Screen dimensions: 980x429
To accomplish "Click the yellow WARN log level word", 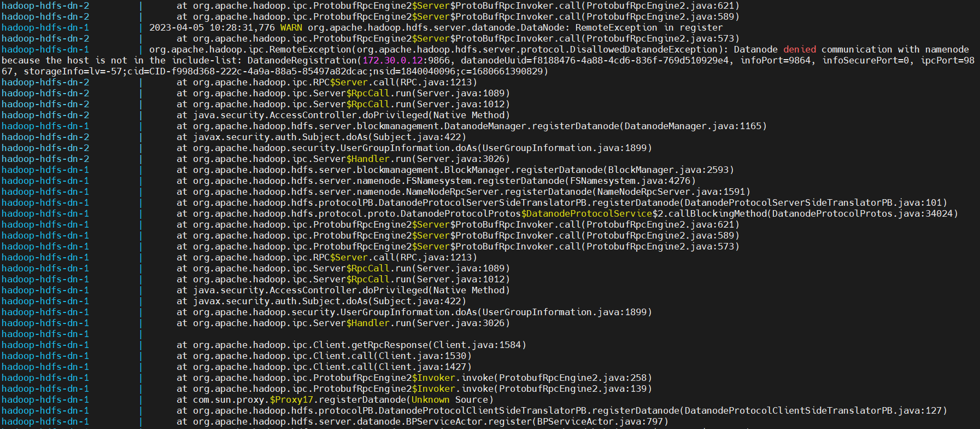I will [291, 27].
